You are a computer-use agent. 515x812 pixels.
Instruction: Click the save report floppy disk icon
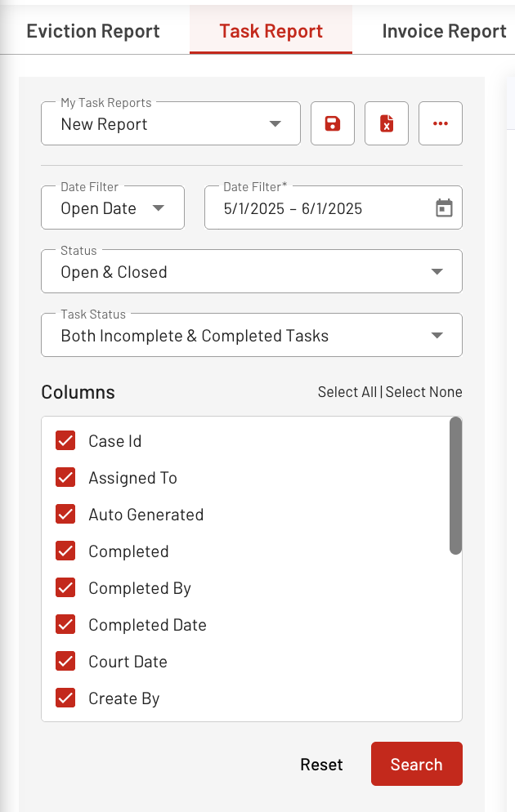tap(333, 123)
